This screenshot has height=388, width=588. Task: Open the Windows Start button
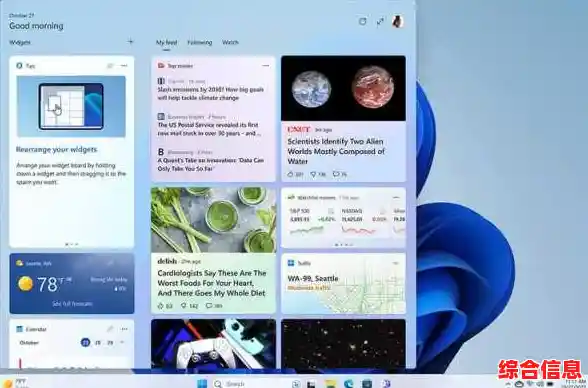[x=202, y=383]
